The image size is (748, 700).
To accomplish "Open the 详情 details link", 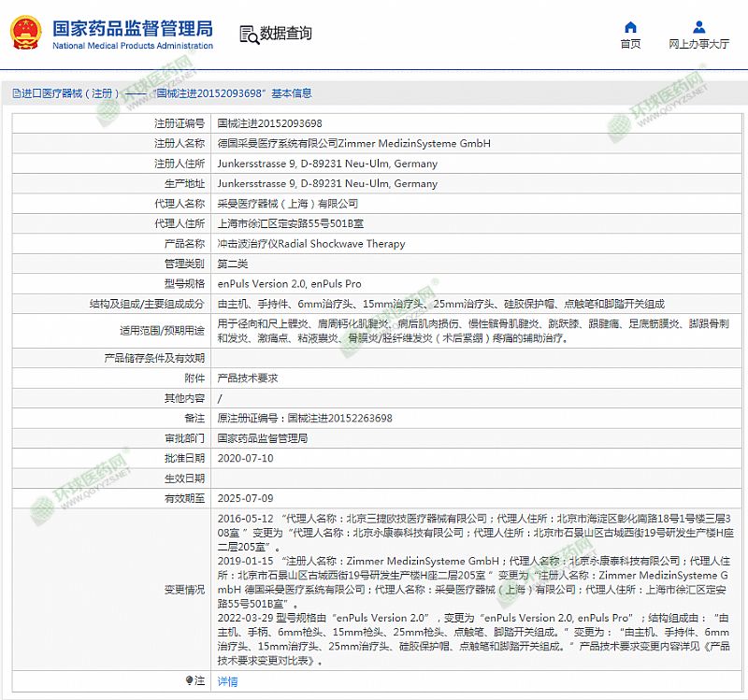I will point(227,681).
